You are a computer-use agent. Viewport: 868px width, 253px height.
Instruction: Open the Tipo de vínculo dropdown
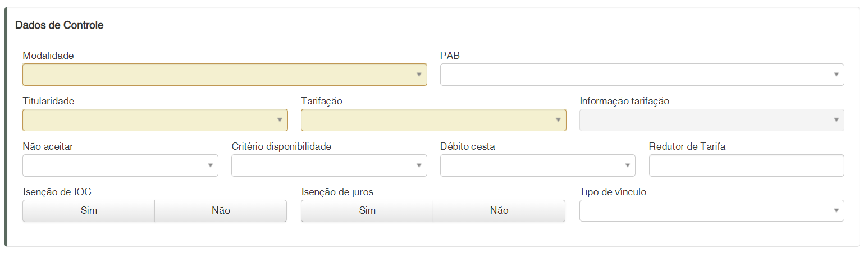(711, 211)
